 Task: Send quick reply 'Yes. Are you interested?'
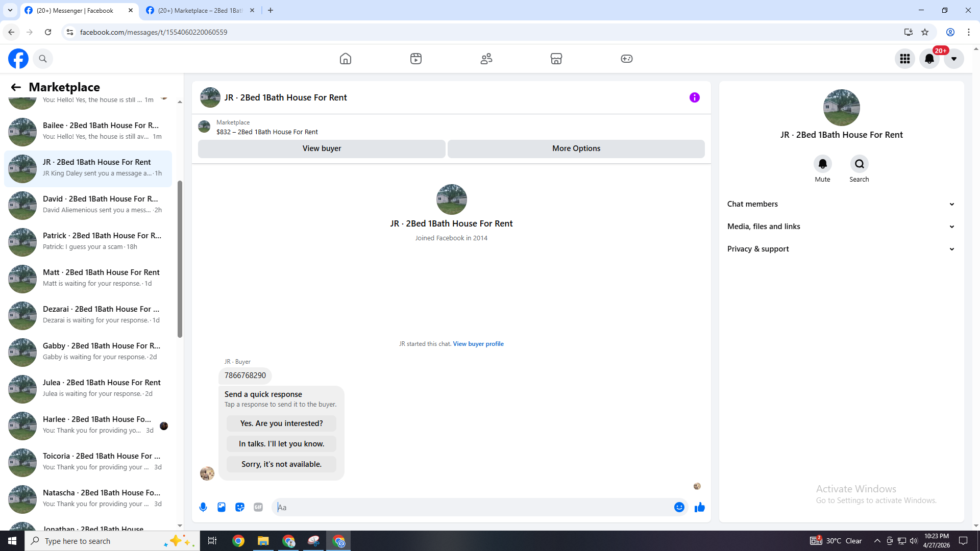pyautogui.click(x=281, y=423)
